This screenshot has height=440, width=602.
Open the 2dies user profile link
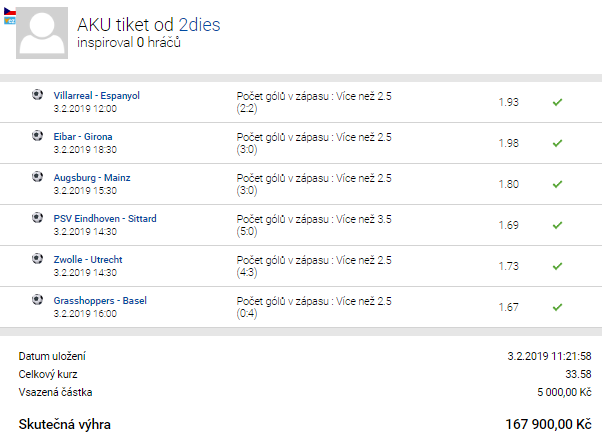click(200, 25)
